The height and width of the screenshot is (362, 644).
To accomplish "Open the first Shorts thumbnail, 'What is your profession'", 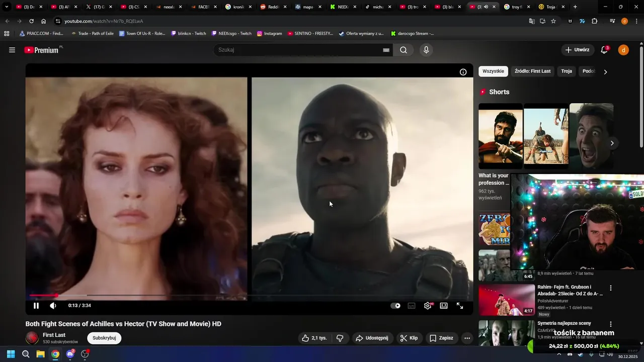I will (501, 136).
